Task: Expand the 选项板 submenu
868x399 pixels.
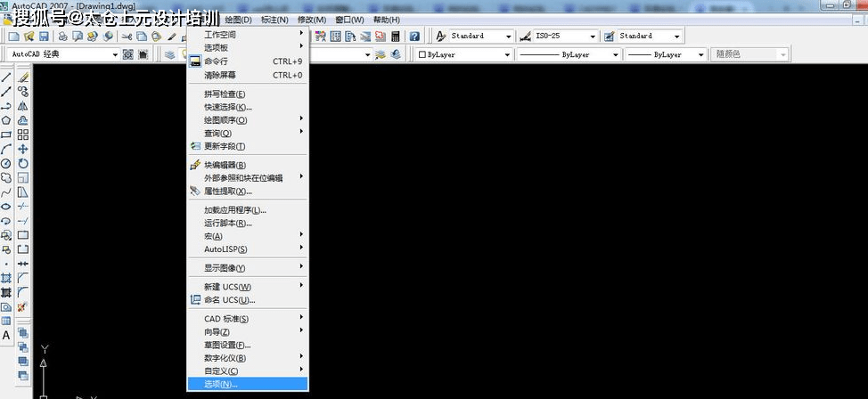Action: pyautogui.click(x=248, y=48)
